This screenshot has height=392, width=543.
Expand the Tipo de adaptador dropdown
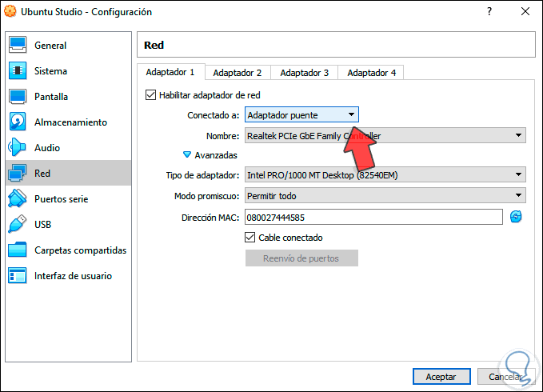(x=385, y=175)
